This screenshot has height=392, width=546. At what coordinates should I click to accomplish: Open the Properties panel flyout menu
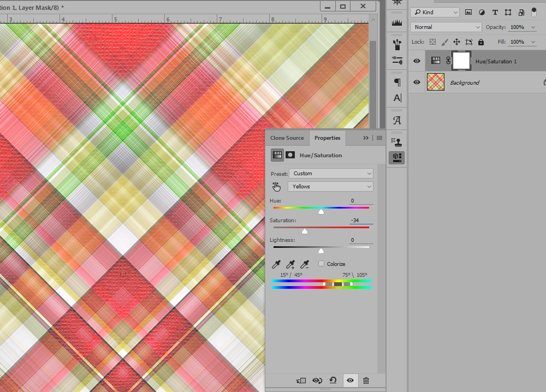pyautogui.click(x=379, y=138)
